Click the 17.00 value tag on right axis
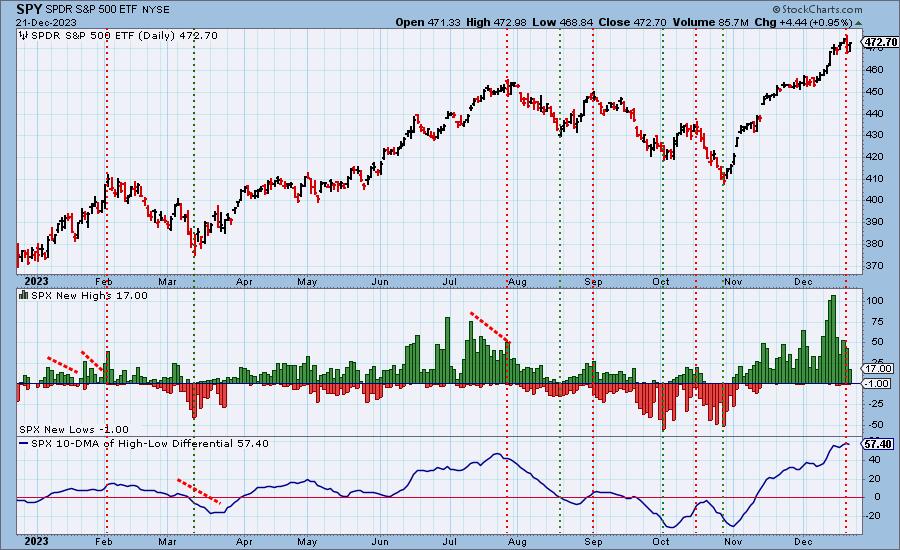 pos(879,369)
